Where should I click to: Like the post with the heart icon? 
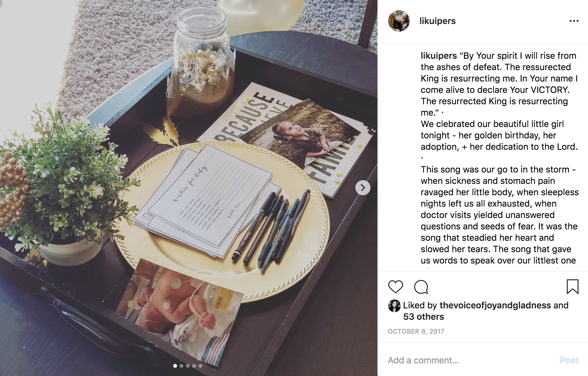coord(395,287)
